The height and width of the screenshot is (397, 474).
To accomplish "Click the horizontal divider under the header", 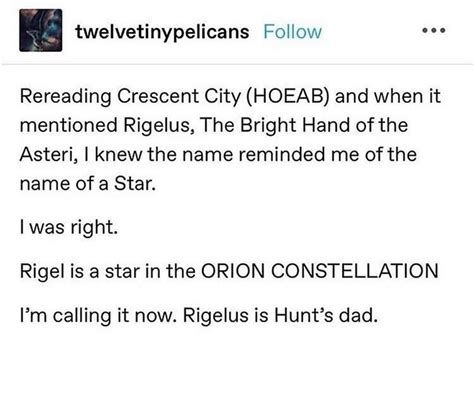I will click(x=237, y=64).
